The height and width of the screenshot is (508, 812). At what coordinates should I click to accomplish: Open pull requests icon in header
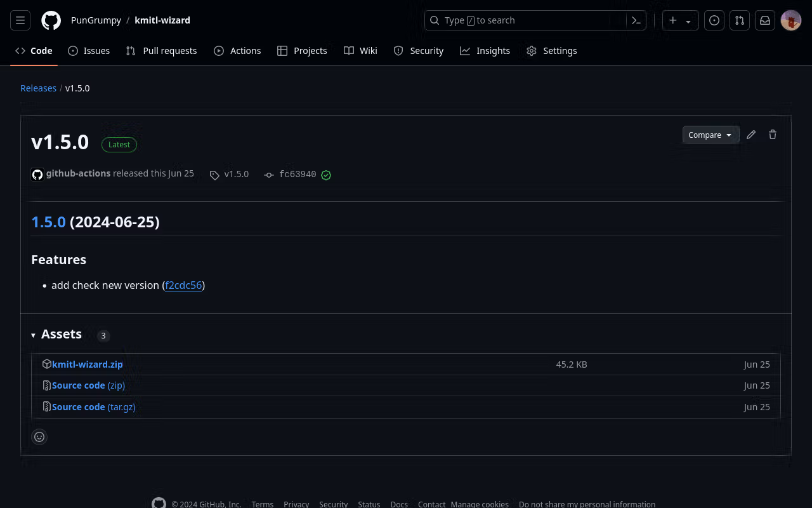[x=740, y=20]
